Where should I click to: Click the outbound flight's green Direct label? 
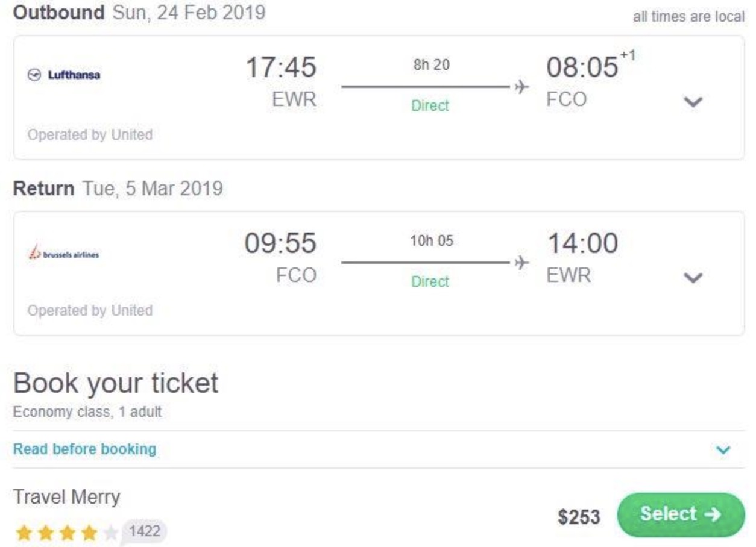pyautogui.click(x=430, y=106)
